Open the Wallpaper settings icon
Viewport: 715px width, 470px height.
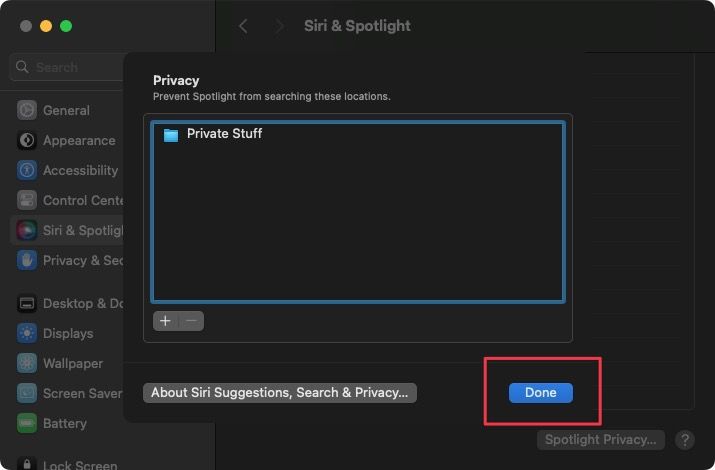pos(26,363)
